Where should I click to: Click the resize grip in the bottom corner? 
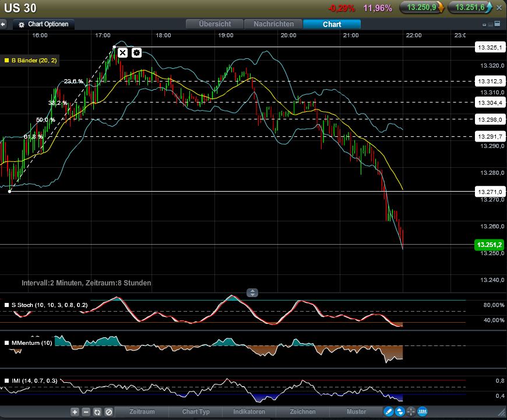pos(502,412)
